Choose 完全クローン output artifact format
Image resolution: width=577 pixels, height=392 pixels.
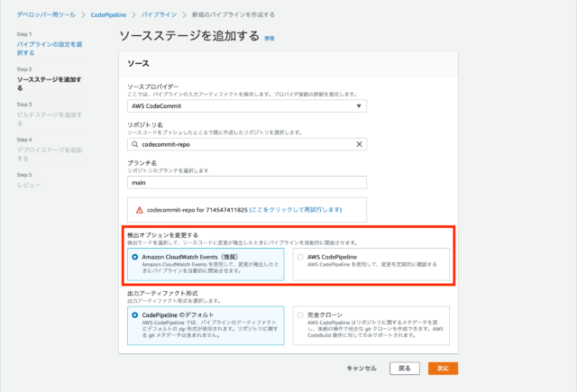coord(301,315)
